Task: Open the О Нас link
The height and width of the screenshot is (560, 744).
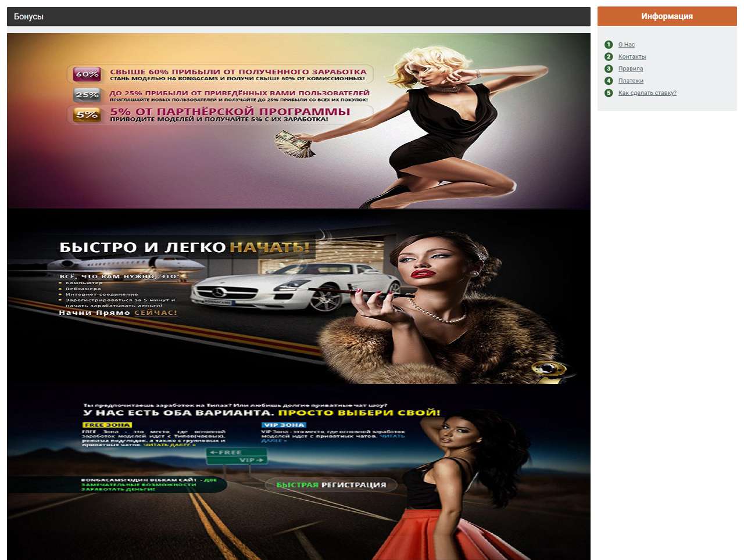Action: click(626, 45)
